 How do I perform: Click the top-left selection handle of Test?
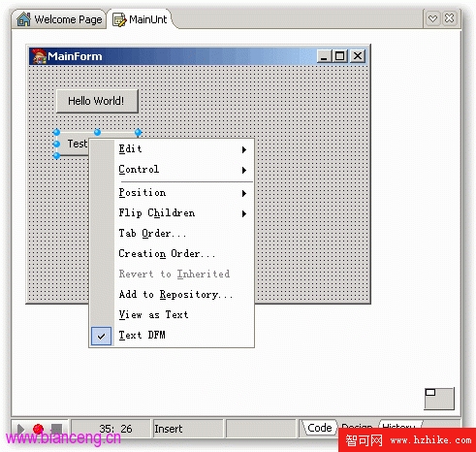(56, 132)
